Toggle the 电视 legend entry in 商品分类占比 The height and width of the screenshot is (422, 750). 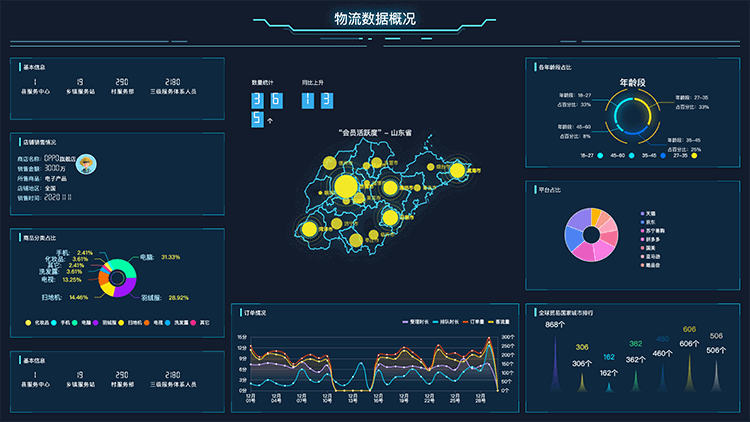pos(154,322)
